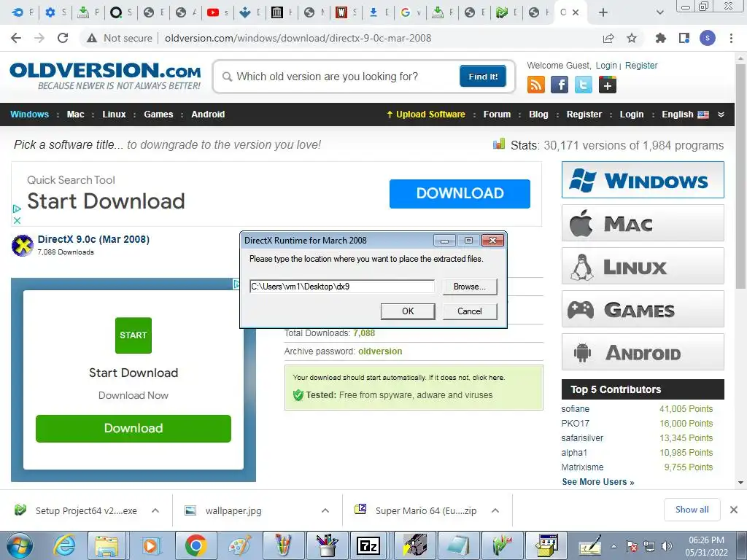Select Mac in the nav bar

(75, 114)
